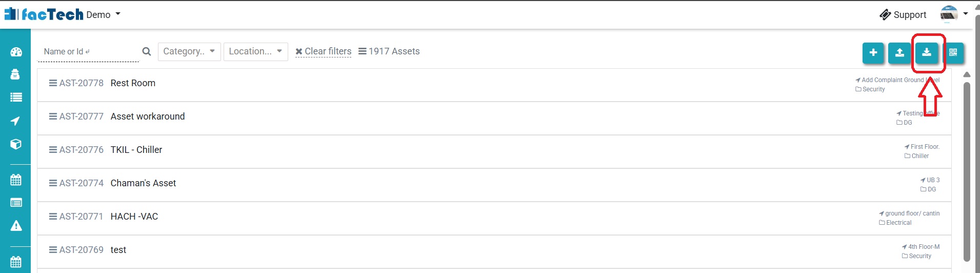The image size is (980, 273).
Task: Click the search magnifier icon
Action: pyautogui.click(x=147, y=51)
